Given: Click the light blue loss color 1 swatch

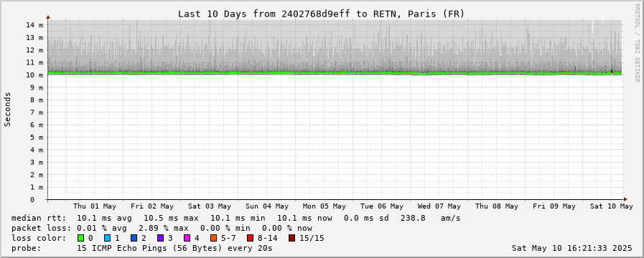Looking at the screenshot, I should coord(107,238).
